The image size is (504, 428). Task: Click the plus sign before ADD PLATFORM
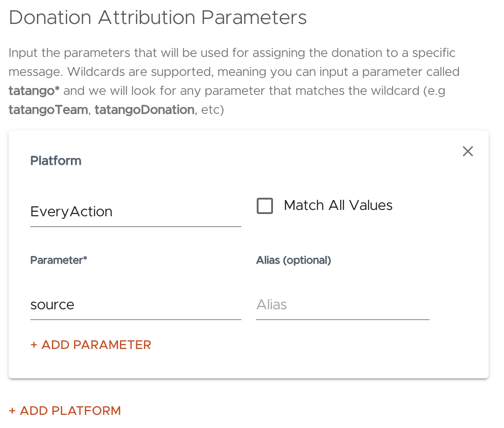click(12, 411)
